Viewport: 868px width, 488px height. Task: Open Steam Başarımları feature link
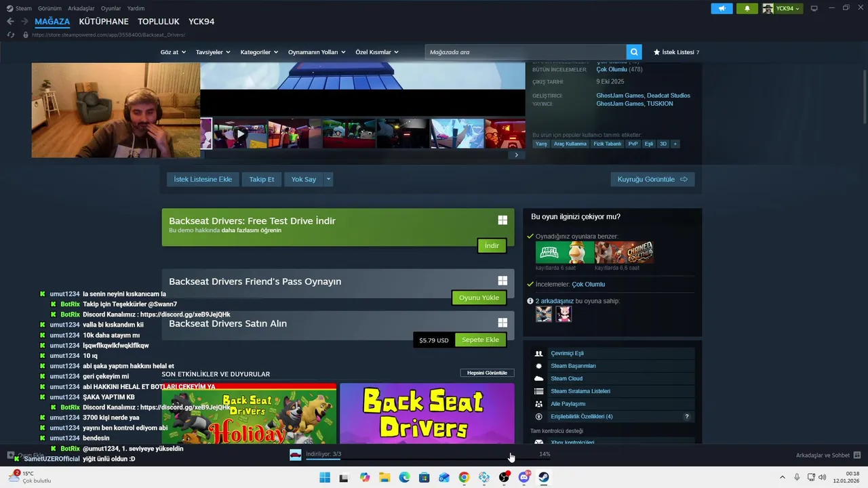(x=573, y=366)
